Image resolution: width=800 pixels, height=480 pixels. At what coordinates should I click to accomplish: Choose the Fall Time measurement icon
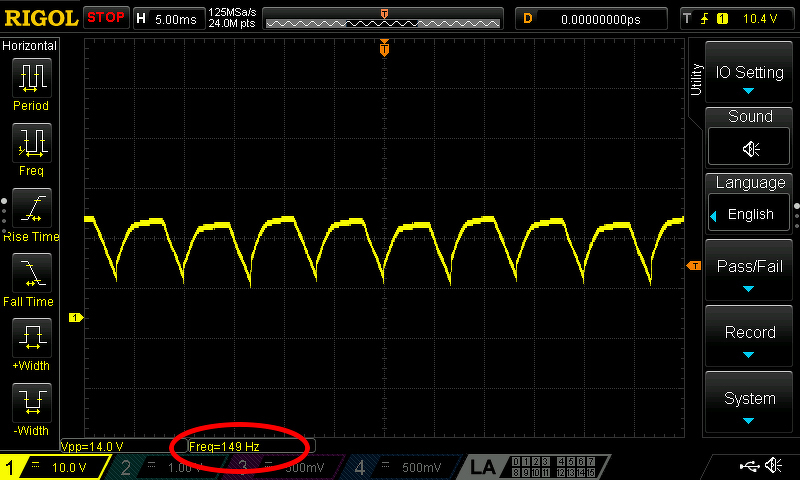[32, 272]
